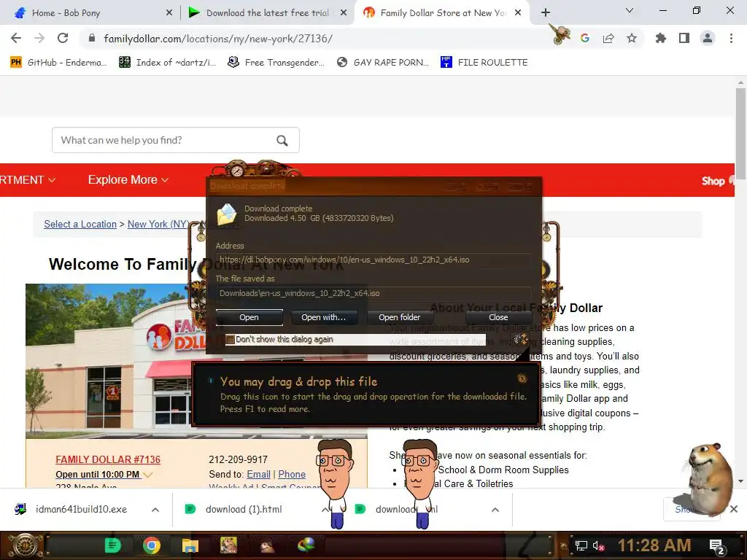Open the hamster box app on taskbar
The width and height of the screenshot is (747, 560).
228,545
